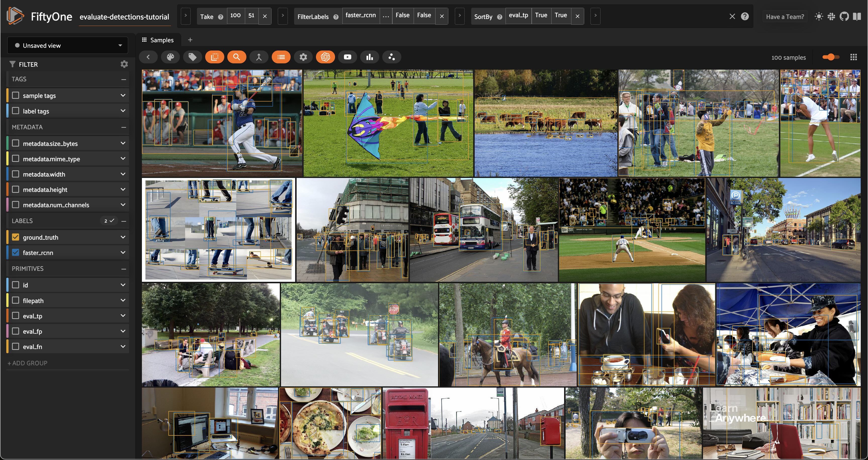Click the scatter dots embeddings icon
This screenshot has width=868, height=460.
point(392,57)
